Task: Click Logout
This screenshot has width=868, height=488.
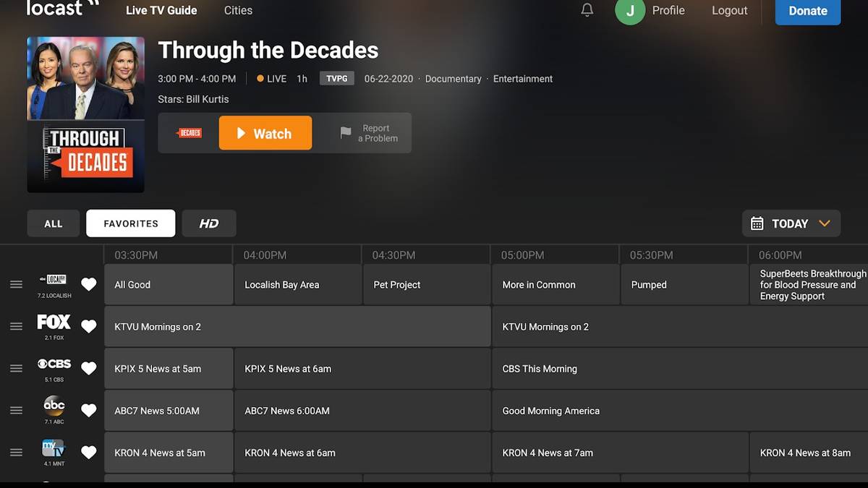Action: [x=729, y=10]
